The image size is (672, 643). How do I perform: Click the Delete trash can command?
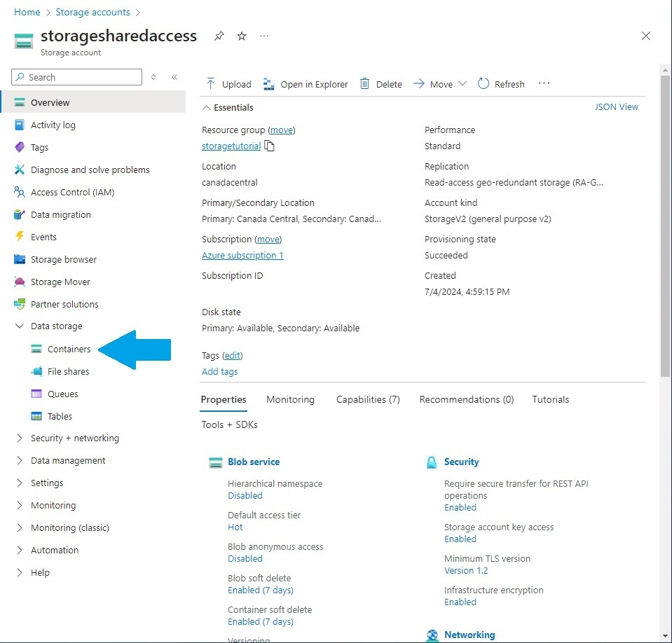coord(381,84)
